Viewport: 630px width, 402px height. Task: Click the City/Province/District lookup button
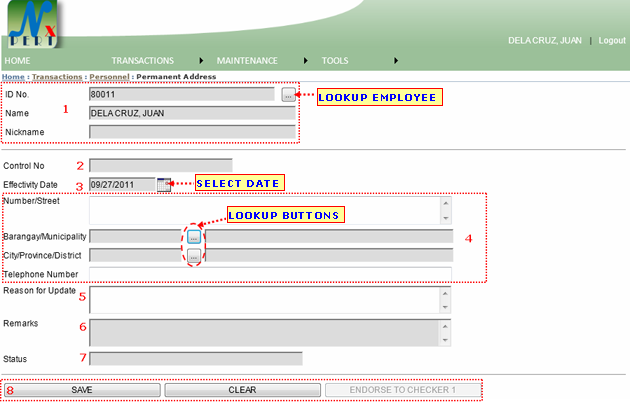coord(194,256)
